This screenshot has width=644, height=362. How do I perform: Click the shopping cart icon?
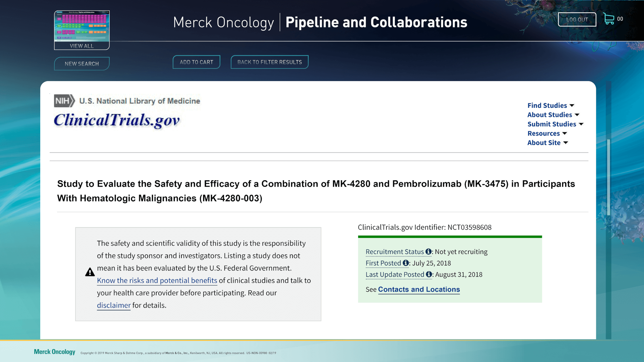coord(609,19)
